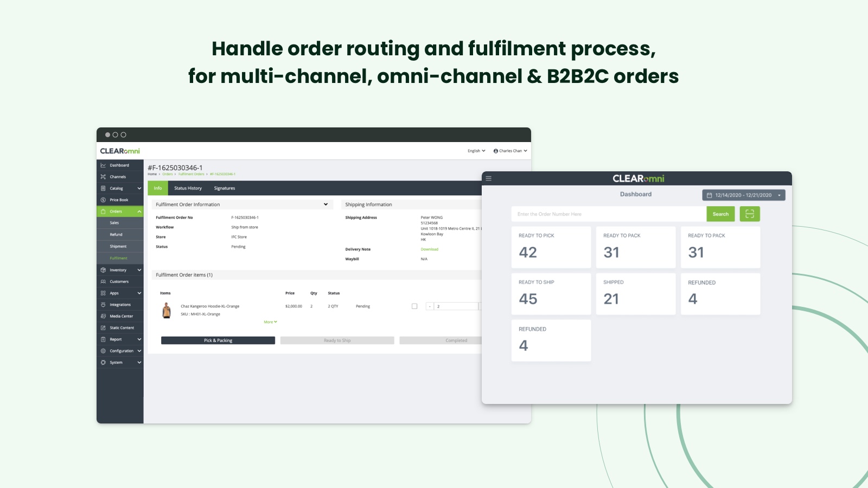
Task: Open the Media Center sidebar icon
Action: [x=103, y=316]
